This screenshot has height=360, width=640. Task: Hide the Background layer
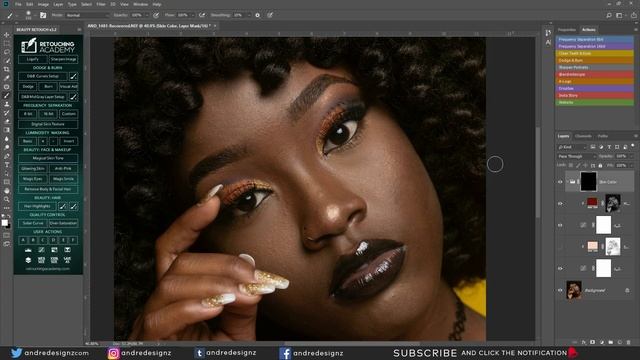pyautogui.click(x=560, y=290)
